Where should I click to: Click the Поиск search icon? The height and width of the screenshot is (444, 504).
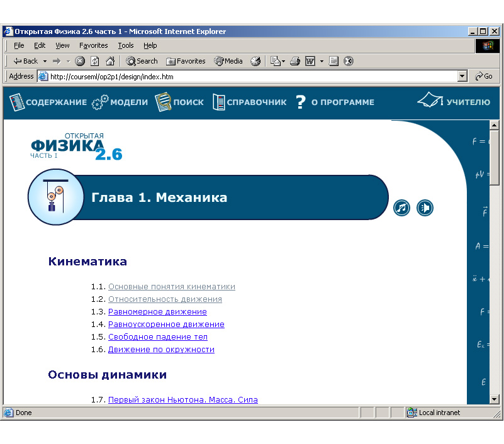point(163,102)
